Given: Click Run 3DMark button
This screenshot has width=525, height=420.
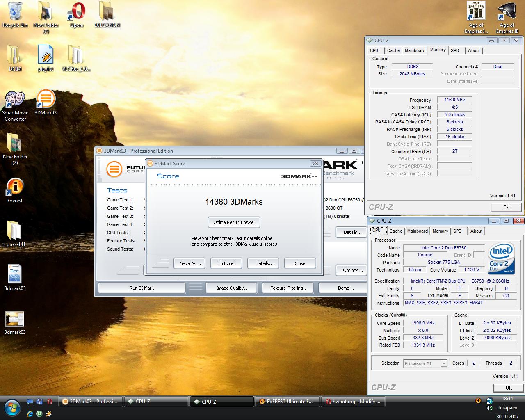Looking at the screenshot, I should click(142, 288).
